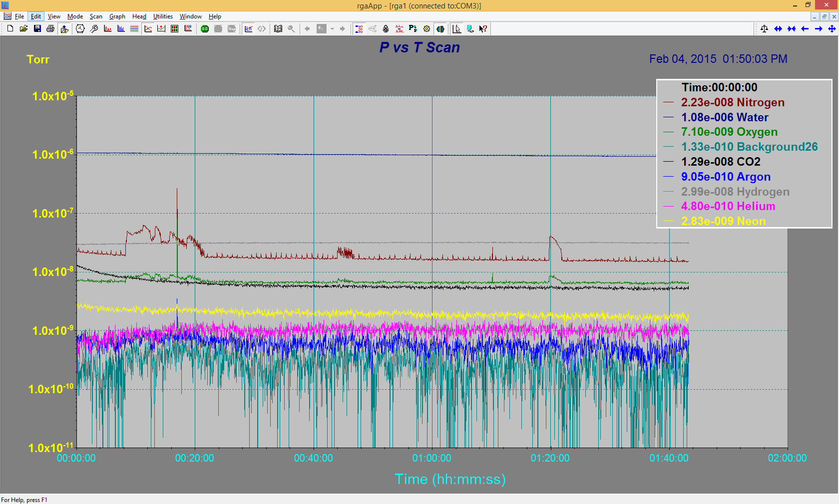Click the greyed forward arrow icon
The width and height of the screenshot is (839, 504).
342,29
